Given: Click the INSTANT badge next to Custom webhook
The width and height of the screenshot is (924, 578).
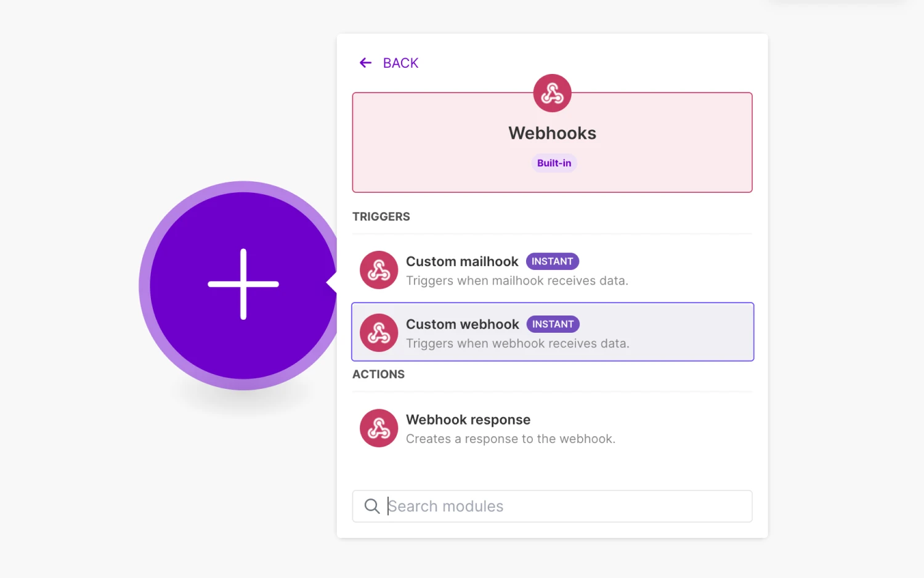Looking at the screenshot, I should click(x=553, y=324).
